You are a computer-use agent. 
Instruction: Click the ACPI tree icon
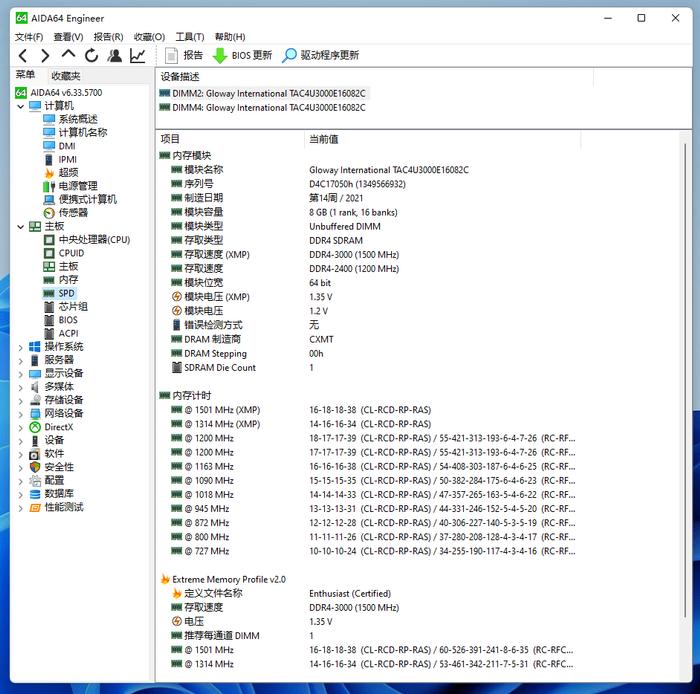coord(49,333)
